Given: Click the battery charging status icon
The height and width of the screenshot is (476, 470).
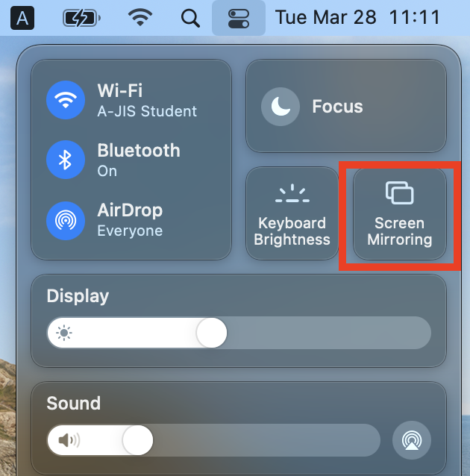Looking at the screenshot, I should point(81,18).
